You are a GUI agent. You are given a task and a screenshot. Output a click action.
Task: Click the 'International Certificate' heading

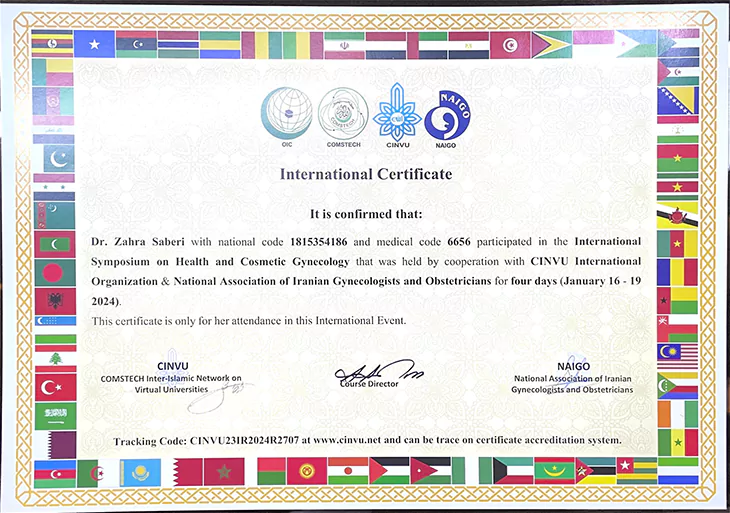click(366, 174)
